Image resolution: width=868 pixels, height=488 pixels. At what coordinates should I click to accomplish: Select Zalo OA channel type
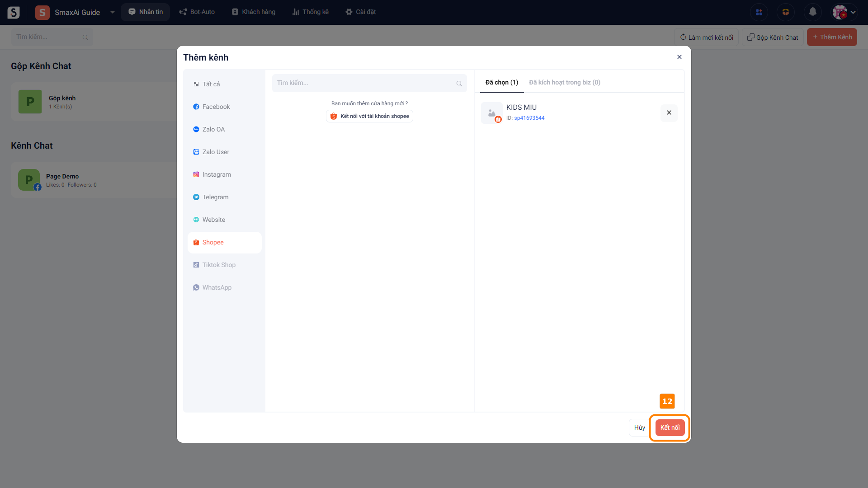pyautogui.click(x=213, y=129)
